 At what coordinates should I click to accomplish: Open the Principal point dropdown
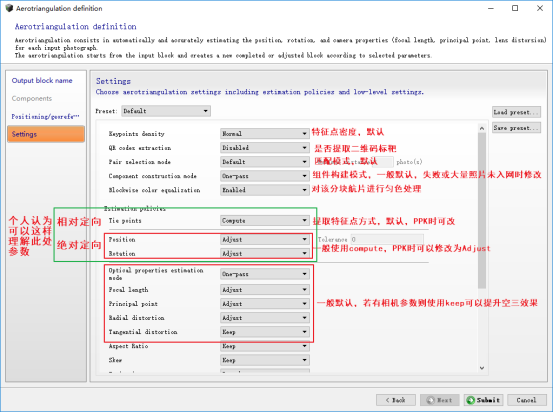[265, 304]
